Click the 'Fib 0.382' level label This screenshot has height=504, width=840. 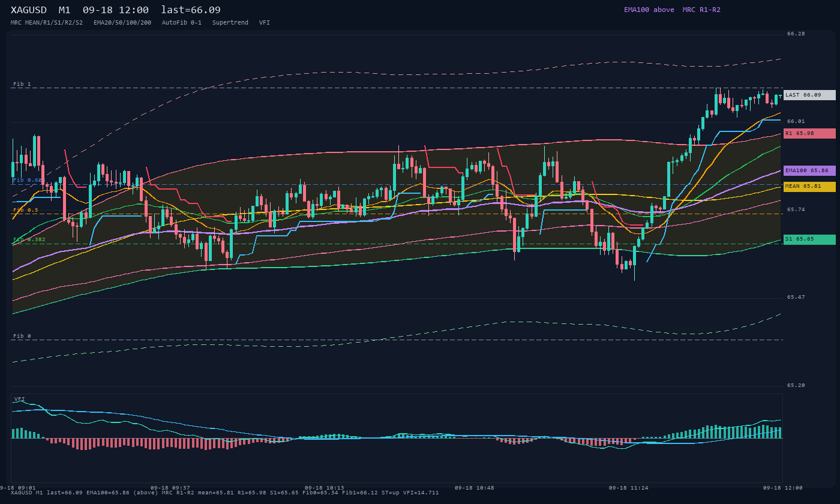point(29,239)
